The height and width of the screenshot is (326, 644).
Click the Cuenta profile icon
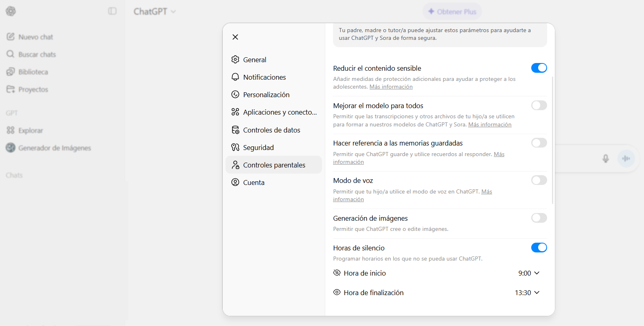click(235, 183)
